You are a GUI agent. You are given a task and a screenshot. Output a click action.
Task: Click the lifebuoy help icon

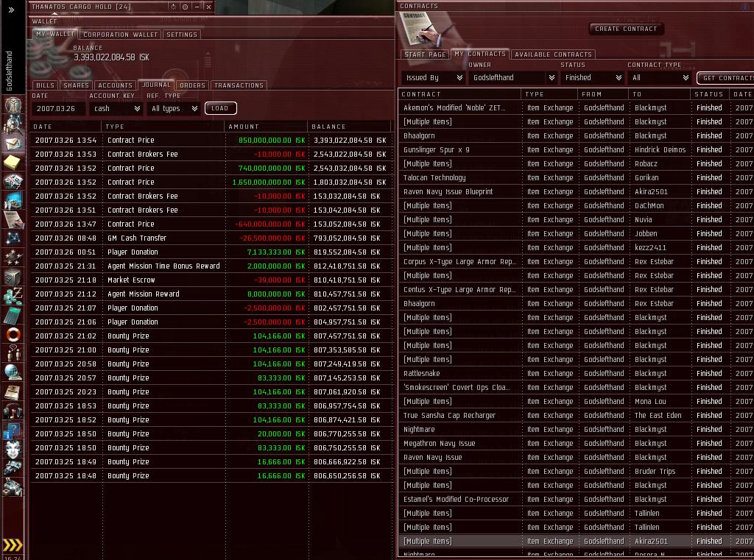tap(13, 334)
